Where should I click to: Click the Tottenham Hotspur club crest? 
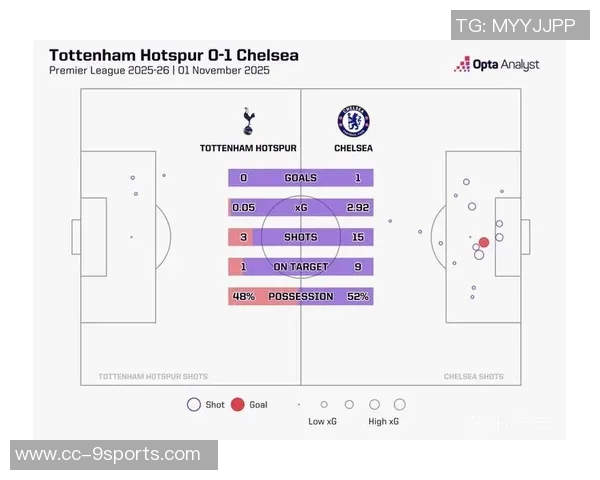click(x=248, y=122)
